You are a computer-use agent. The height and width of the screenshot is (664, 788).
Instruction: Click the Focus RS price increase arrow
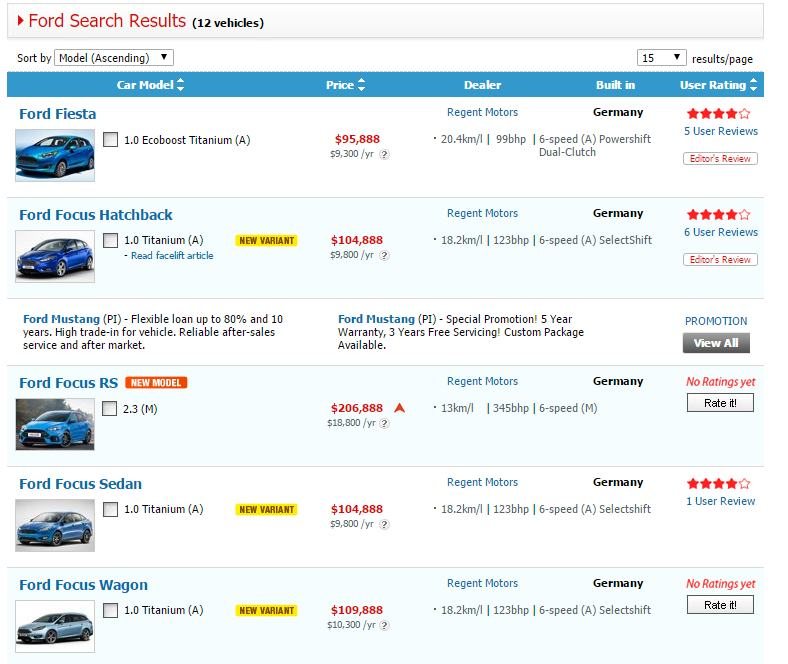point(400,408)
